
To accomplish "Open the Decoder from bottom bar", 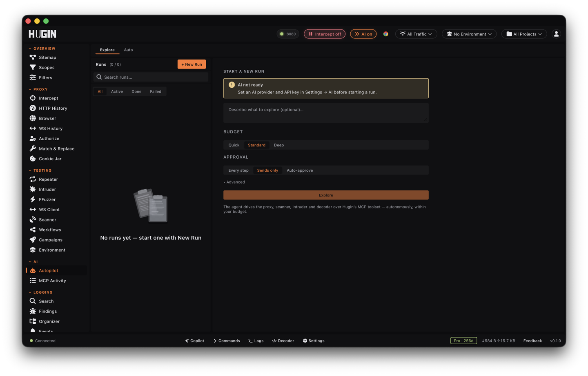I will coord(283,341).
